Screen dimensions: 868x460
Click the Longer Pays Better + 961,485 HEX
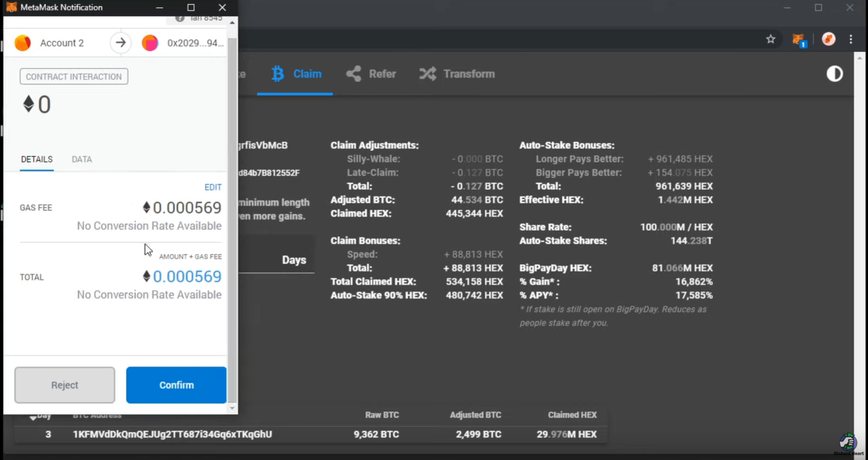click(680, 159)
